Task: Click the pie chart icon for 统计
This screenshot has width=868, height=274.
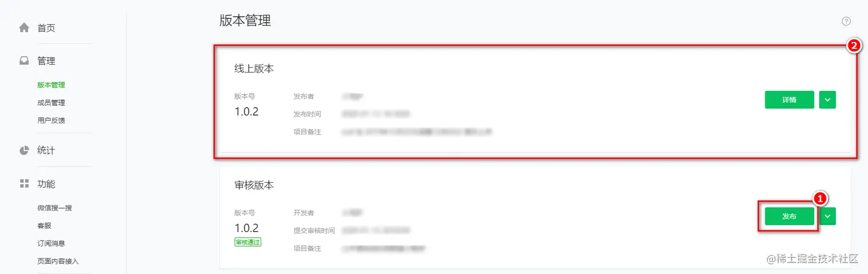Action: pos(24,150)
